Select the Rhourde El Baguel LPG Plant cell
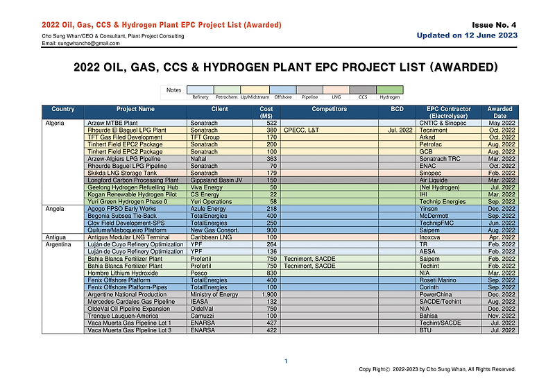Image resolution: width=555 pixels, height=392 pixels. click(135, 130)
